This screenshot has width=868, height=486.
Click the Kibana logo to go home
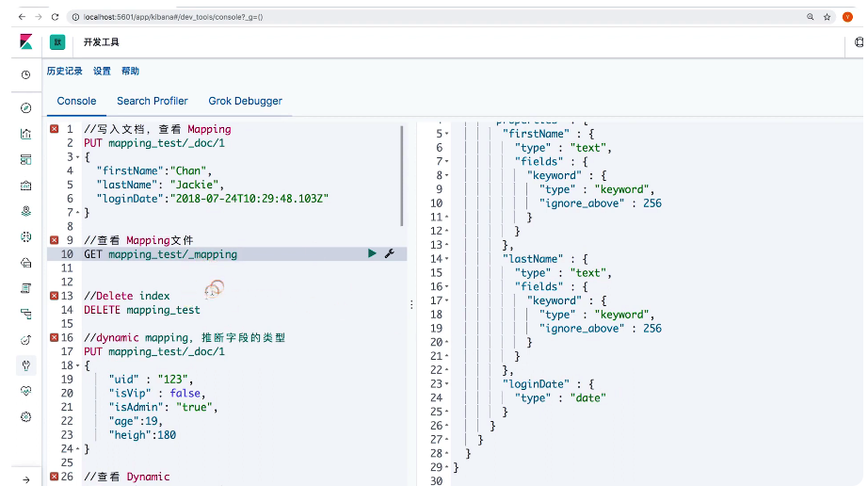25,42
